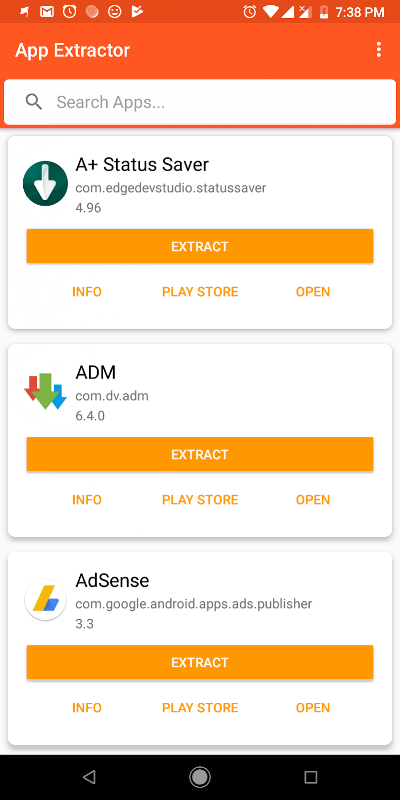Tap the ADM download arrows icon
The image size is (400, 800).
(45, 391)
